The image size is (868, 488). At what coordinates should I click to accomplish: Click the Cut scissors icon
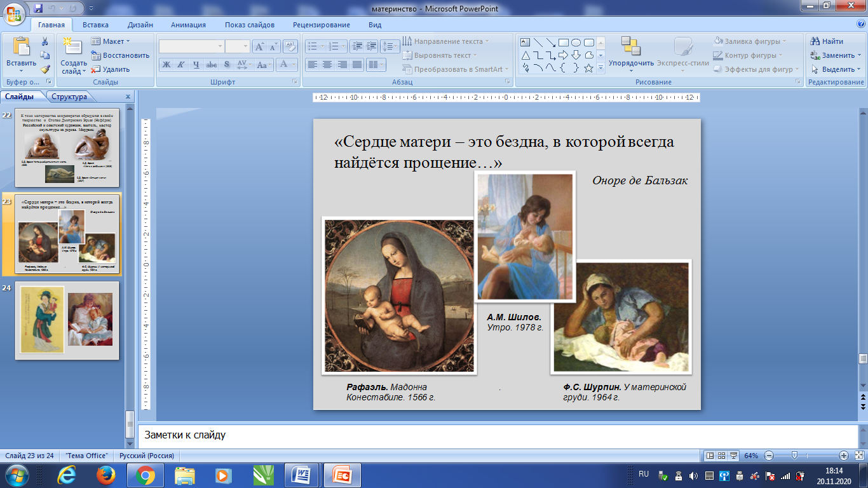click(44, 41)
